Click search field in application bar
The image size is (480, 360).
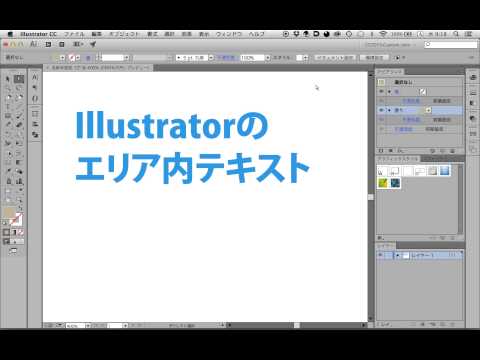click(x=451, y=44)
